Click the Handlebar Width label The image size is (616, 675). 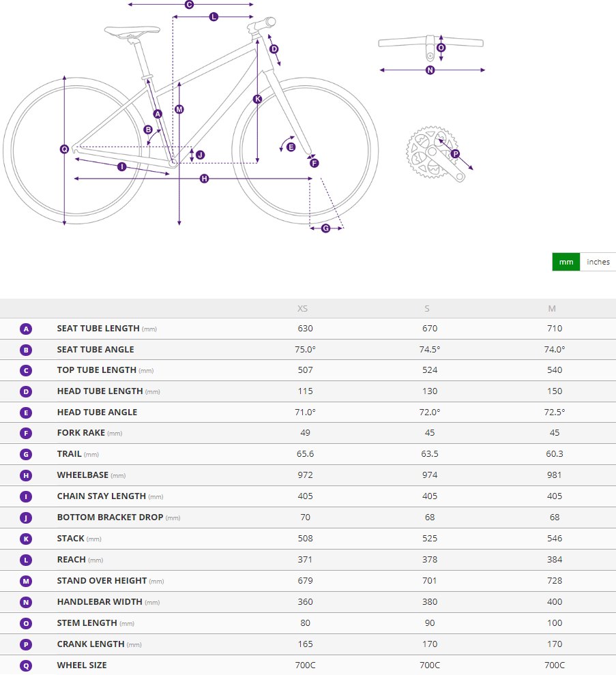tap(100, 602)
